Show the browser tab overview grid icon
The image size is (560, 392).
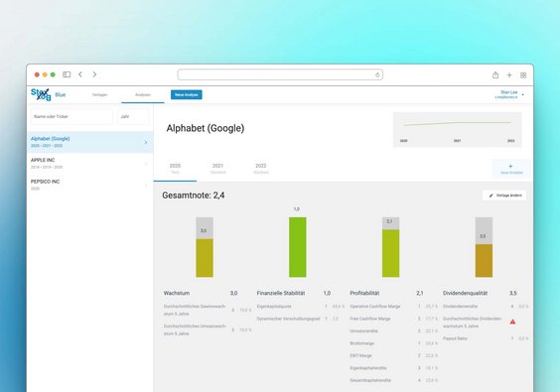click(523, 75)
